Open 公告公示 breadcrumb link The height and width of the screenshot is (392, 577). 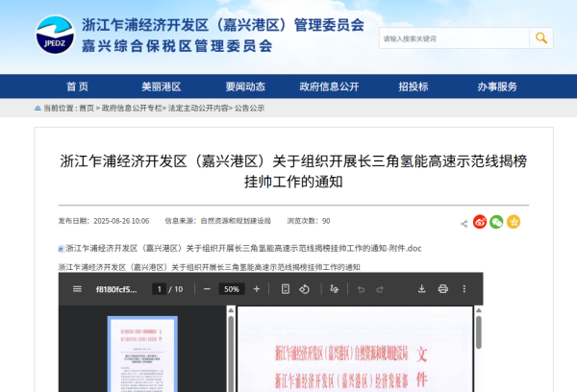(249, 109)
